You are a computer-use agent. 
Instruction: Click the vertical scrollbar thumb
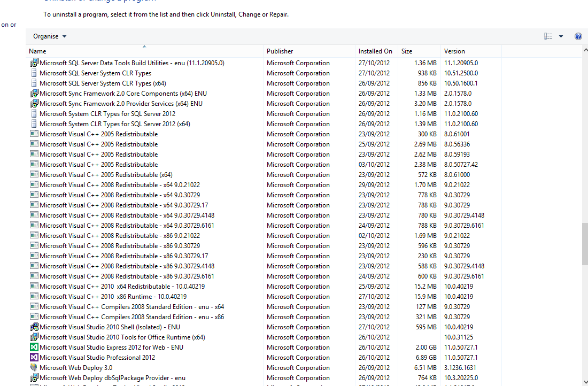coord(585,244)
